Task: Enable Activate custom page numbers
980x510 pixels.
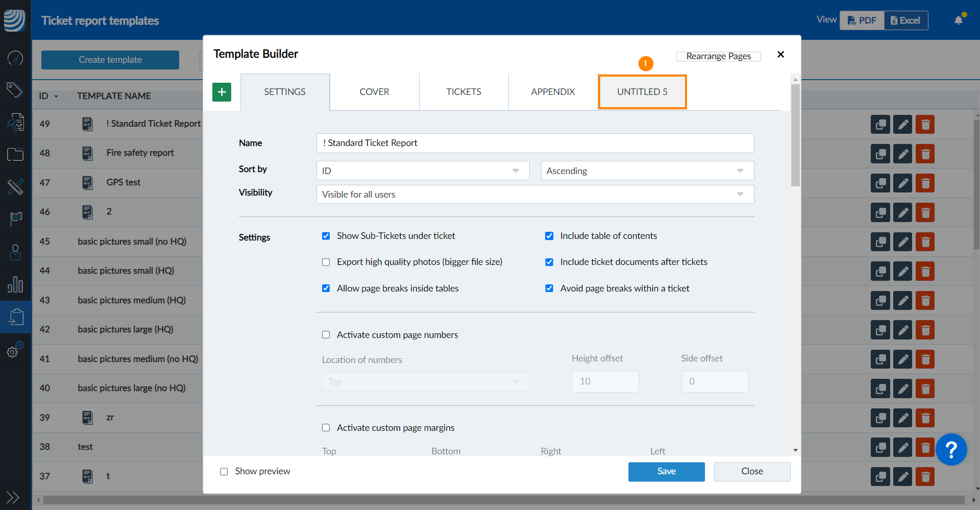Action: coord(326,335)
